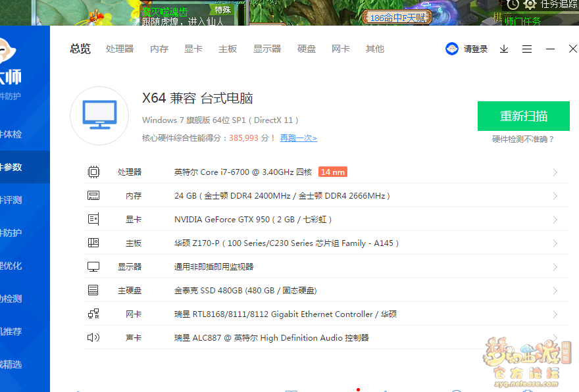
Task: Click 师门任务 in game window
Action: [522, 22]
